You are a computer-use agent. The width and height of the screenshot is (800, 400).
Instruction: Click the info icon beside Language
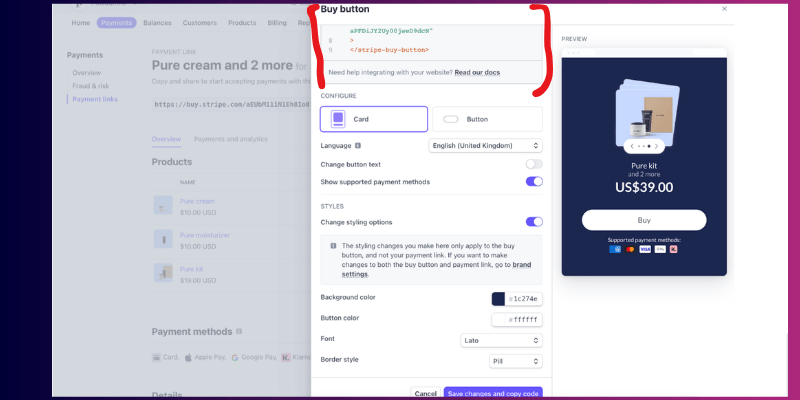(358, 145)
